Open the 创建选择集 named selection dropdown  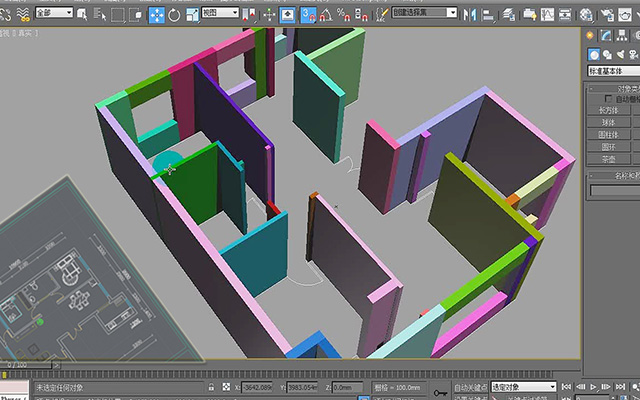click(x=424, y=13)
